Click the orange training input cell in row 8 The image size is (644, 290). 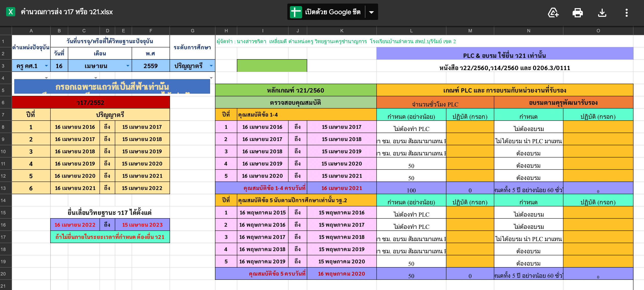coord(598,127)
